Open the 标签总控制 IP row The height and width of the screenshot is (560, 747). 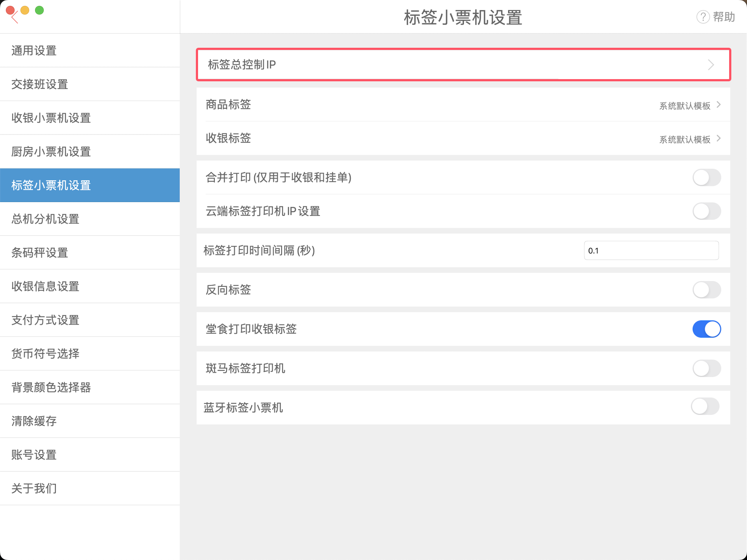click(463, 65)
